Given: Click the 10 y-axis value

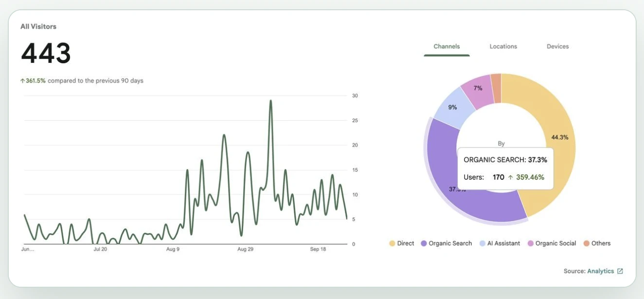Looking at the screenshot, I should pos(355,195).
